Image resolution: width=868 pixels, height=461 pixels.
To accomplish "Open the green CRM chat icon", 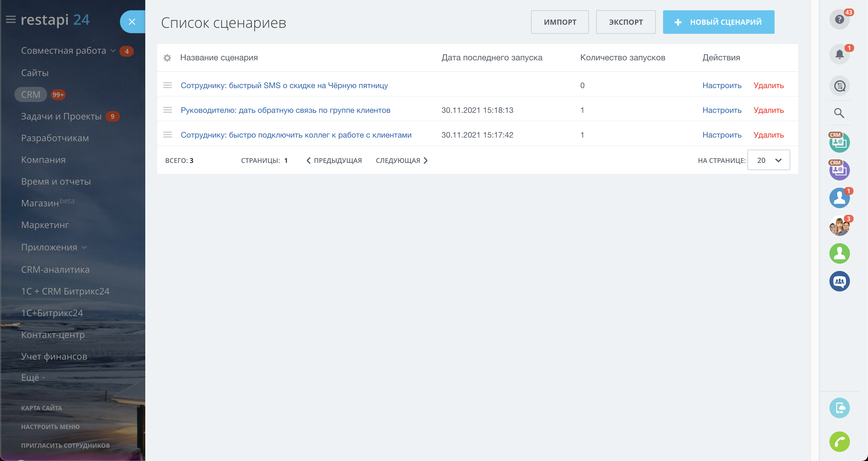I will point(839,142).
